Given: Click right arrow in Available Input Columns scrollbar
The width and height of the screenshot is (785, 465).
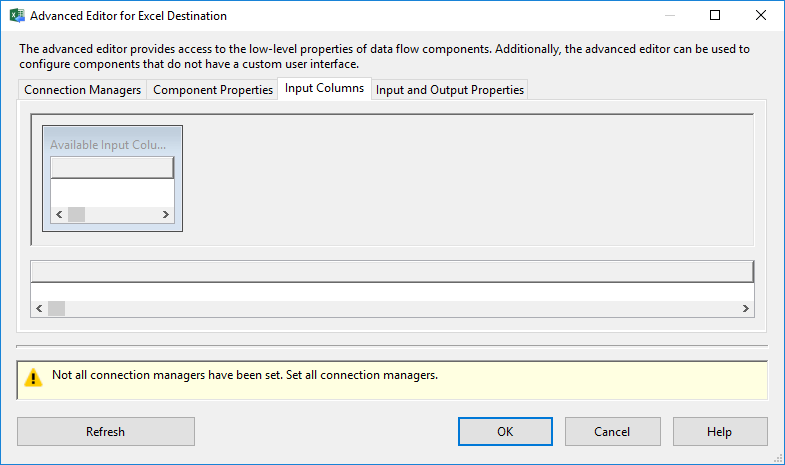Looking at the screenshot, I should tap(166, 215).
